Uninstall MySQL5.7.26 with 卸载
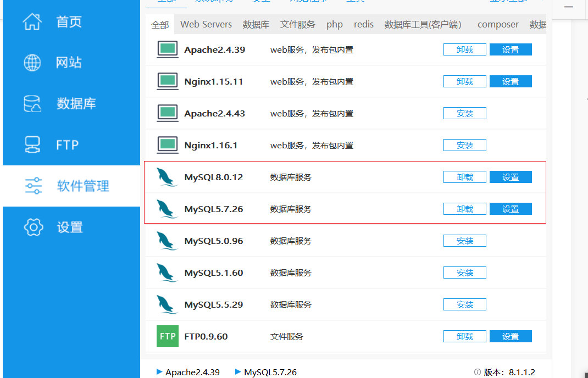This screenshot has width=588, height=378. tap(464, 209)
